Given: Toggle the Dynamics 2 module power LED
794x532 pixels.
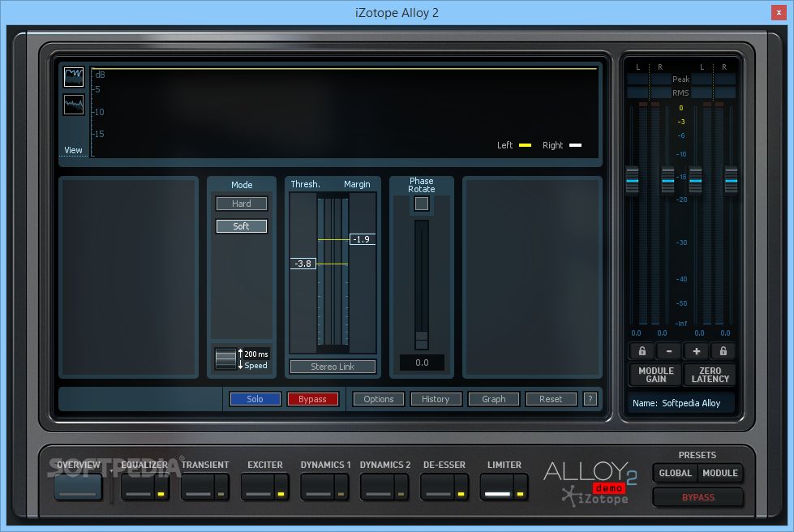Looking at the screenshot, I should (401, 493).
